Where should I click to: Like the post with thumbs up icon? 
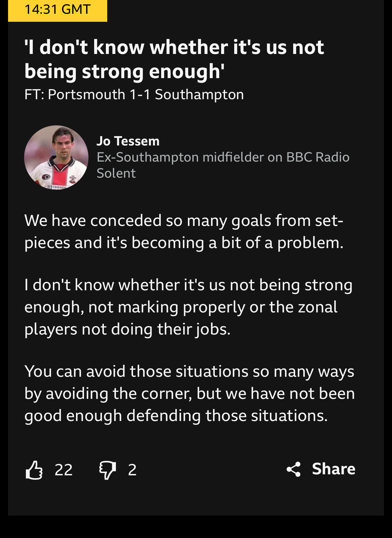pos(34,470)
